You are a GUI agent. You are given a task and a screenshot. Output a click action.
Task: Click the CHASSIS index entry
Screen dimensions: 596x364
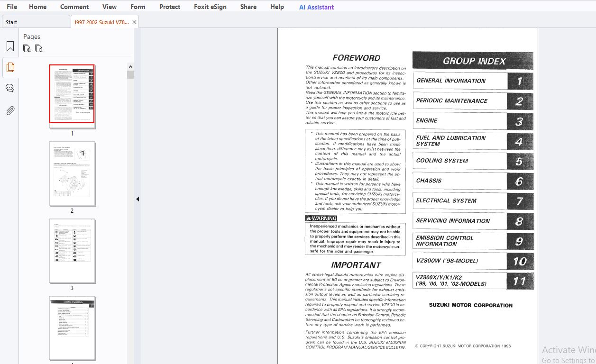[473, 181]
